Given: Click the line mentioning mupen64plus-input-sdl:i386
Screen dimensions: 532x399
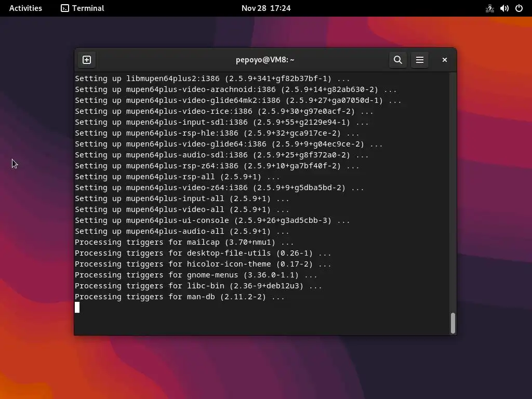Looking at the screenshot, I should point(221,122).
